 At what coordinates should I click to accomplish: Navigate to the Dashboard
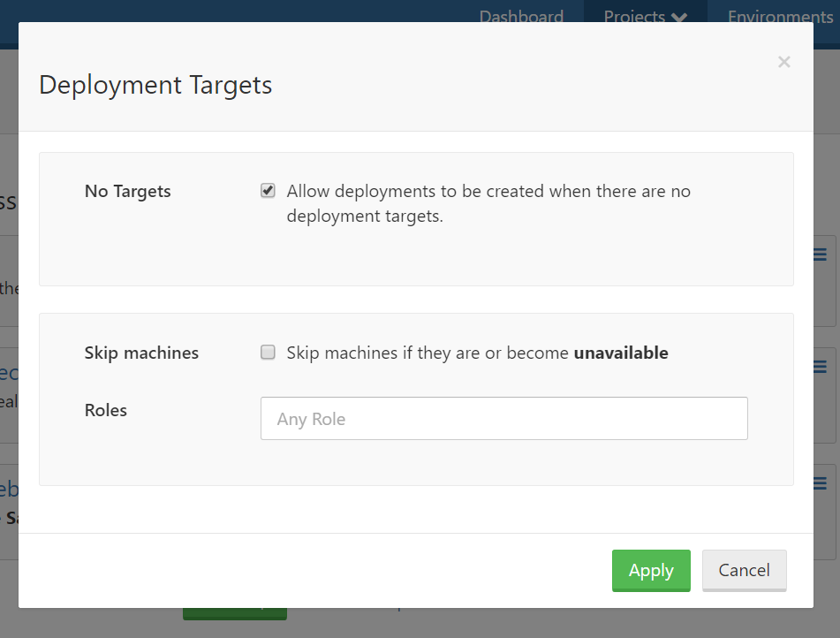point(520,16)
